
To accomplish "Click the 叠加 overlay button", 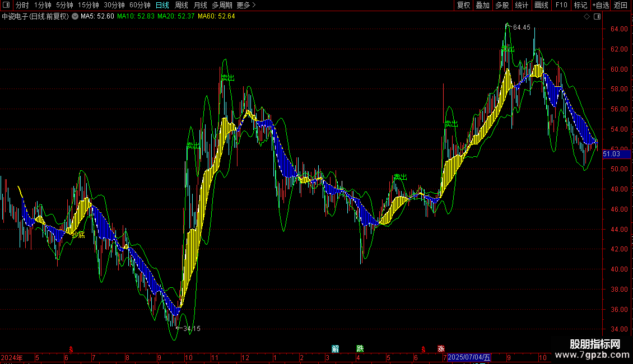I will (x=482, y=5).
